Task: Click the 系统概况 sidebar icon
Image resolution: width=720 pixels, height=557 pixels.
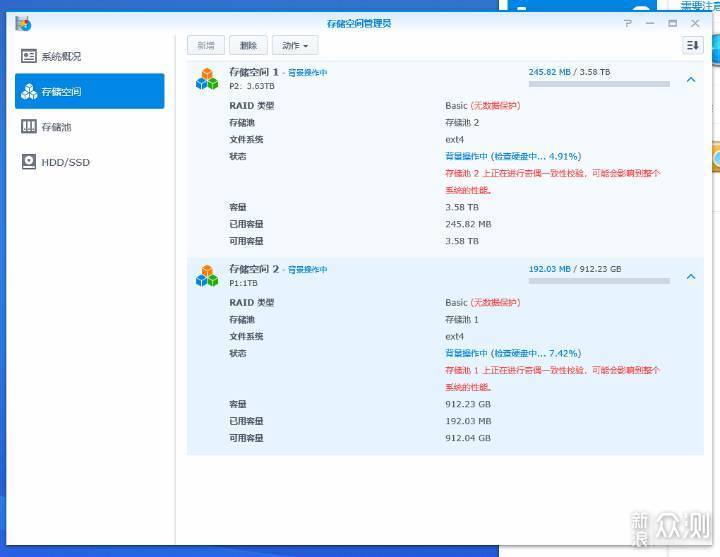Action: pos(29,56)
